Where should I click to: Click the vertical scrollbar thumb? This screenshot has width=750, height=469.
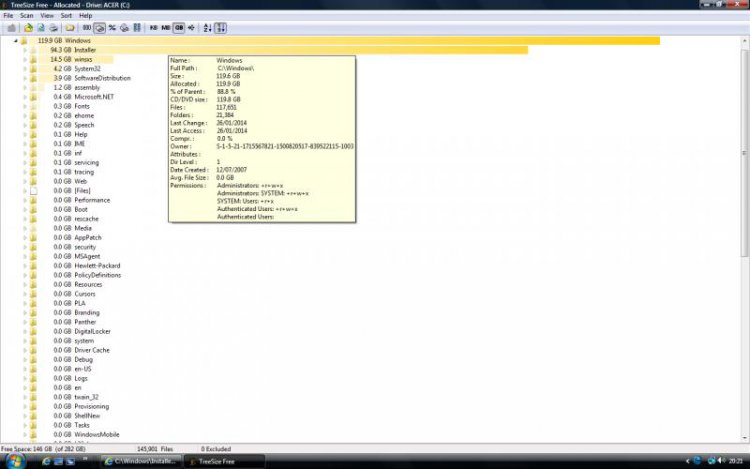click(744, 153)
